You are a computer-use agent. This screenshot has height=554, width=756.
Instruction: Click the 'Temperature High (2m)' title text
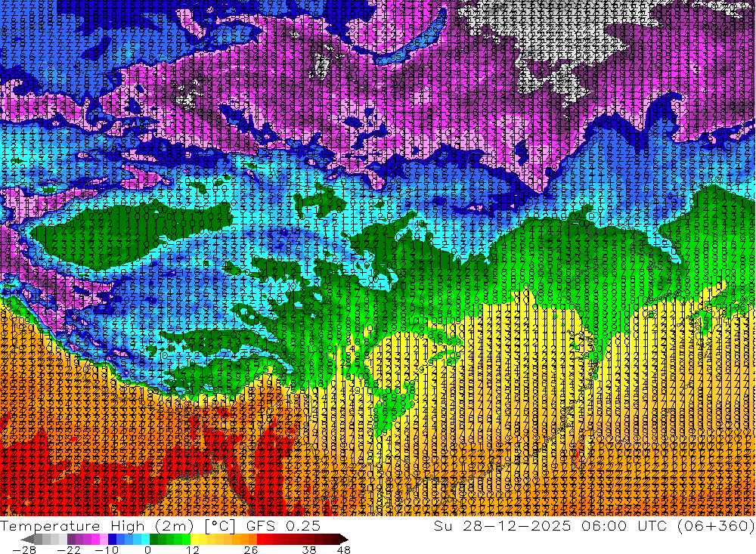[97, 526]
